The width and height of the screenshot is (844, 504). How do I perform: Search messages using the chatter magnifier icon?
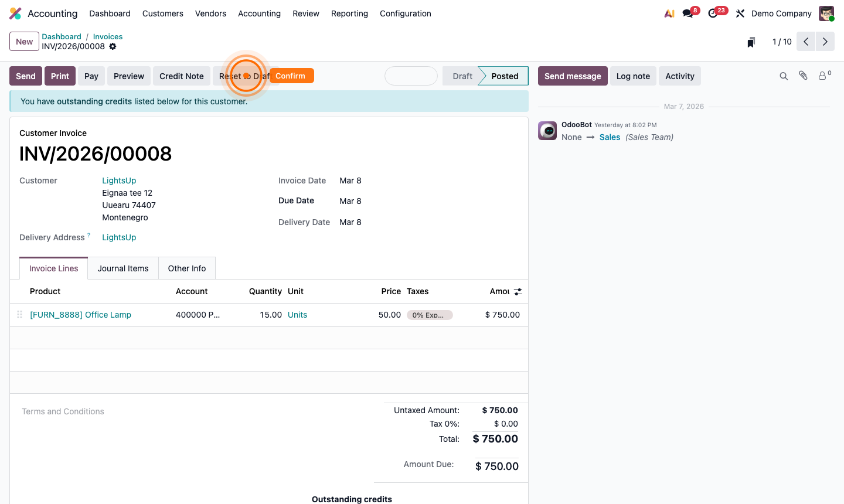pyautogui.click(x=784, y=76)
